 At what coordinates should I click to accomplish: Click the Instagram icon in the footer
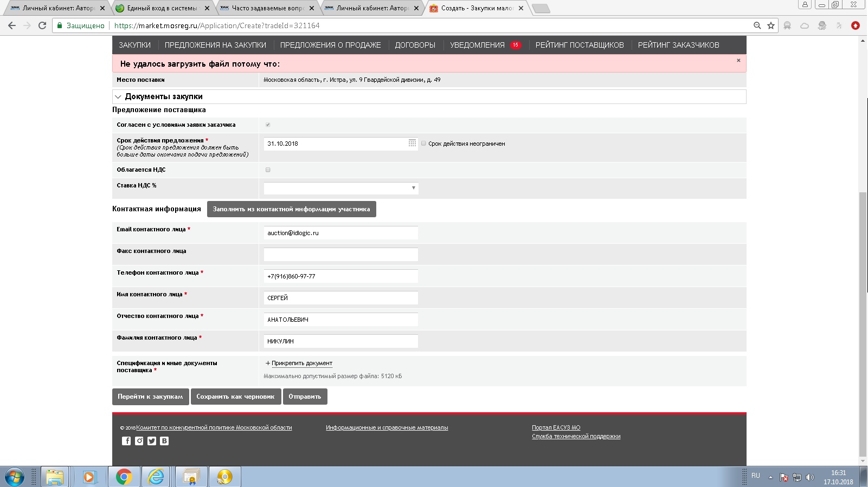[139, 441]
